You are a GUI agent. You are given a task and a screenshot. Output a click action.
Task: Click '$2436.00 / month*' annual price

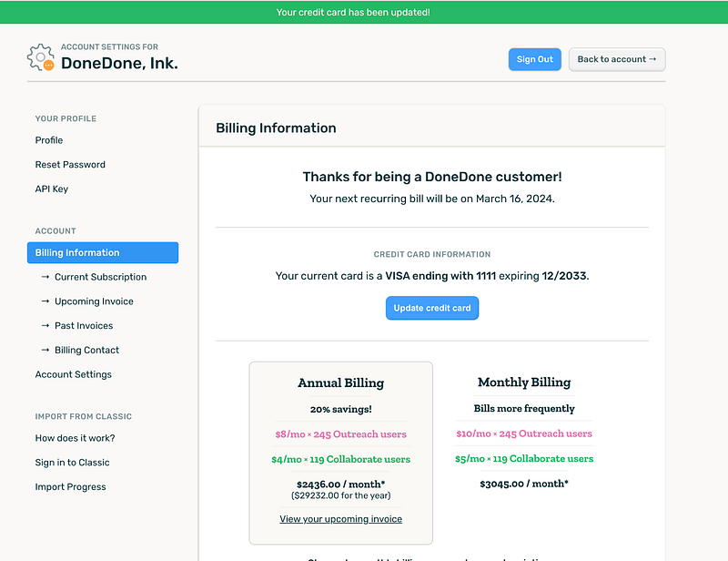pyautogui.click(x=340, y=484)
